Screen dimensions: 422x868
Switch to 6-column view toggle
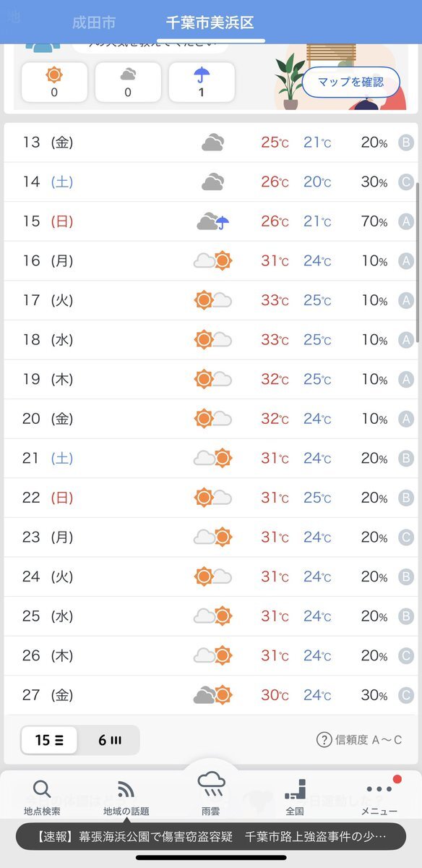(x=108, y=740)
